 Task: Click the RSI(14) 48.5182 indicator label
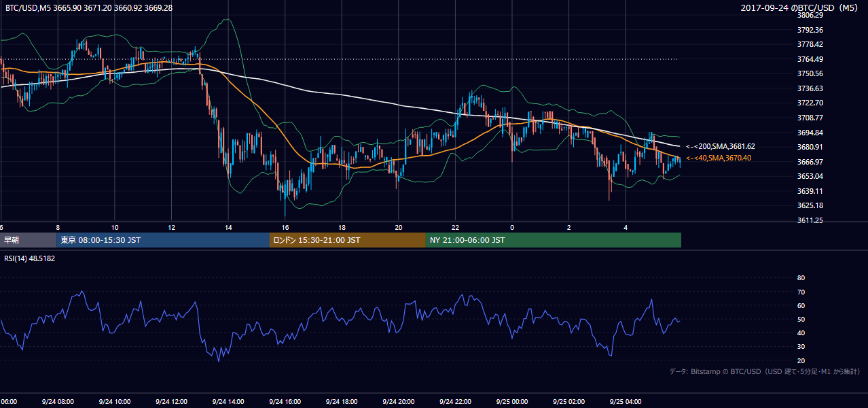click(x=29, y=258)
